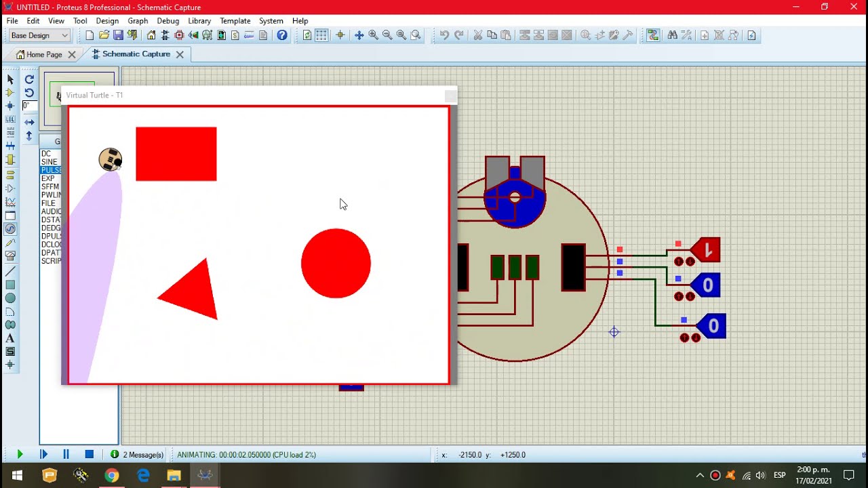Open the Library menu
Viewport: 868px width, 488px height.
coord(199,21)
